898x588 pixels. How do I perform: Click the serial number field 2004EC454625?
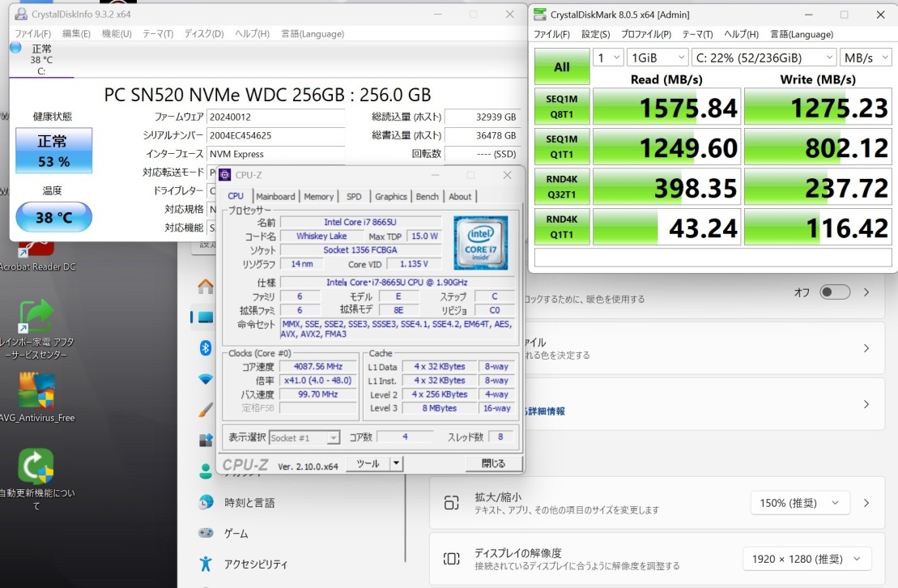275,135
